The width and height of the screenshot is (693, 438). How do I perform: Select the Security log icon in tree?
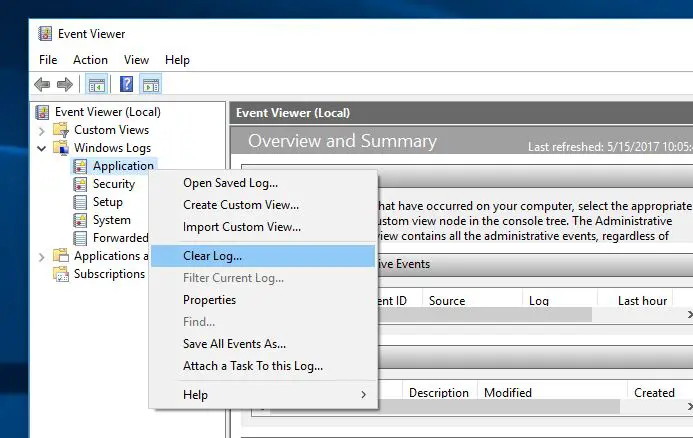[80, 184]
